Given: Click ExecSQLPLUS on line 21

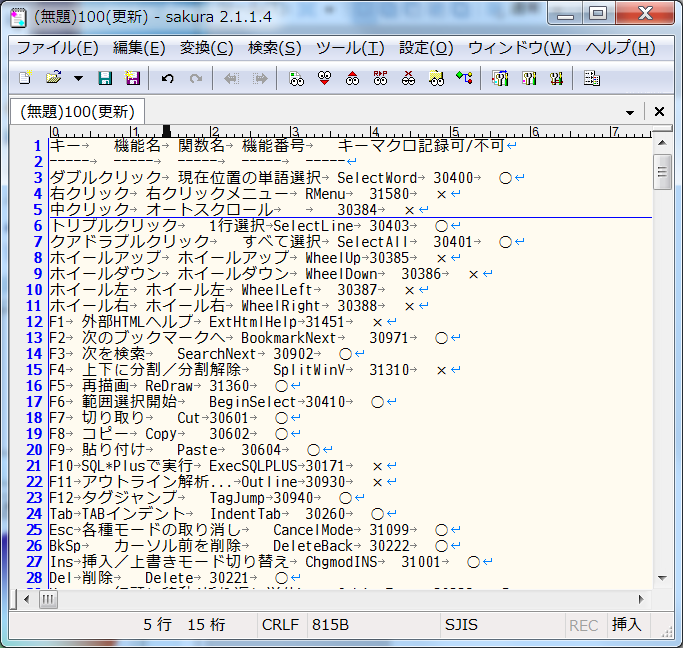Looking at the screenshot, I should click(x=253, y=466).
